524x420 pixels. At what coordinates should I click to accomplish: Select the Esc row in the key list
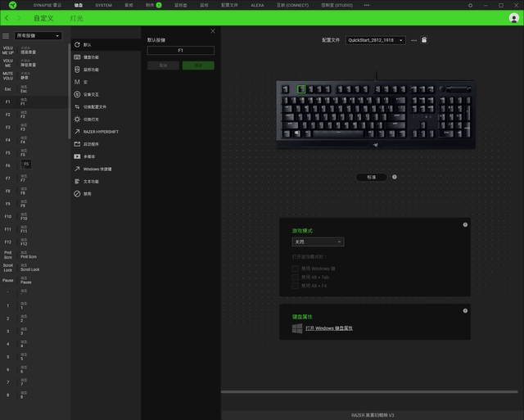point(34,89)
